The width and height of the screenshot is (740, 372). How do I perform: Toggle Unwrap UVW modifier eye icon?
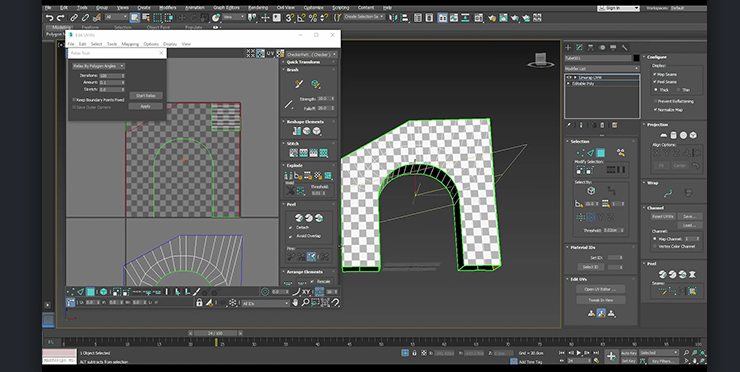[569, 77]
